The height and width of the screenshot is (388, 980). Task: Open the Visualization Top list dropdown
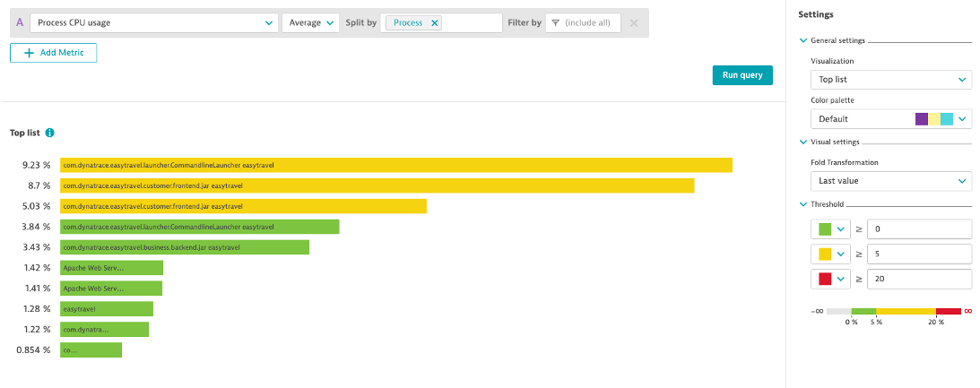891,80
